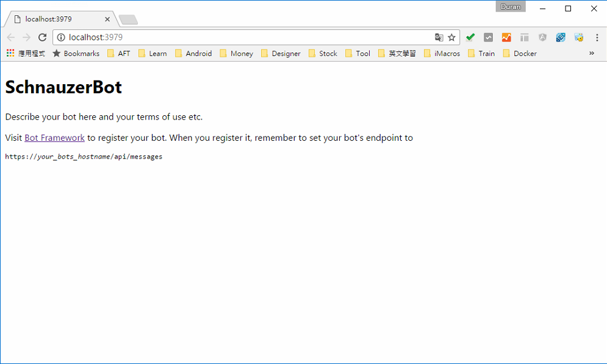Open the green checkmark extension
Viewport: 607px width, 364px height.
tap(470, 37)
